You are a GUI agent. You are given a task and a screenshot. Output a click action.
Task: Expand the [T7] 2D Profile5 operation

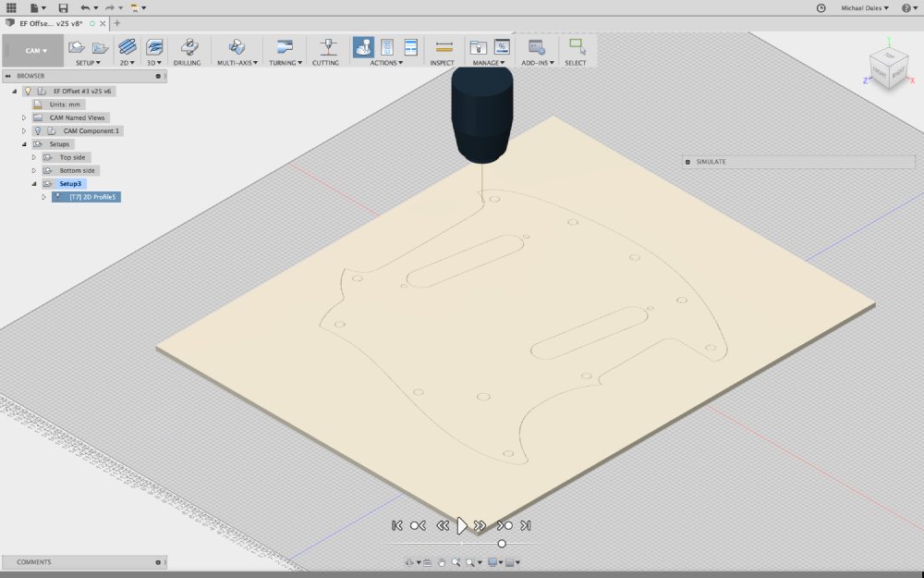click(43, 197)
